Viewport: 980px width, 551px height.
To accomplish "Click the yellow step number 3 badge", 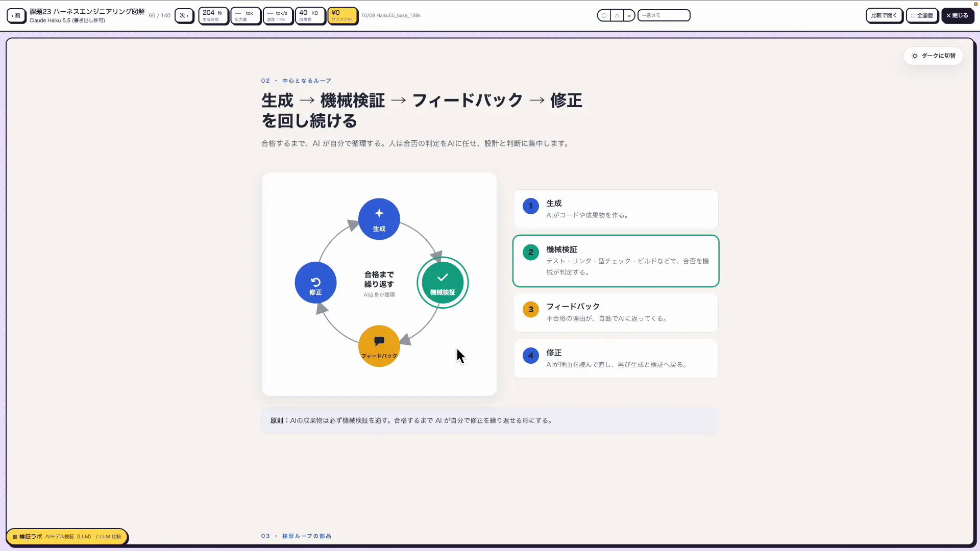I will pyautogui.click(x=531, y=309).
